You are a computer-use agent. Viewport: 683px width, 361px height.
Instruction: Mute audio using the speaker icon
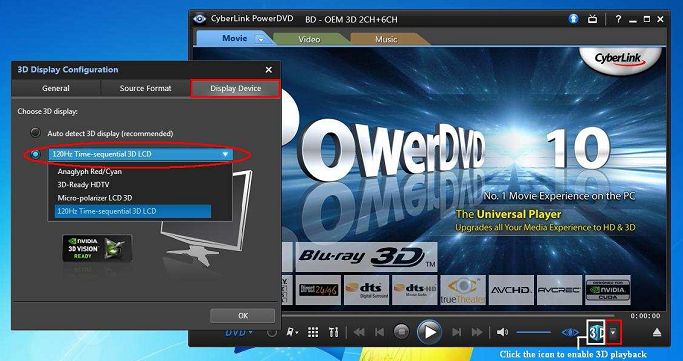point(502,333)
